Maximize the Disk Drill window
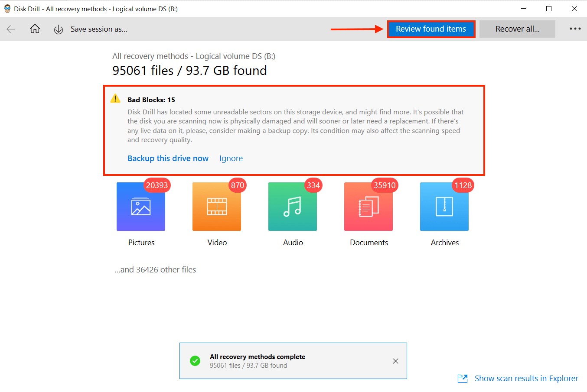This screenshot has width=587, height=392. pos(549,9)
